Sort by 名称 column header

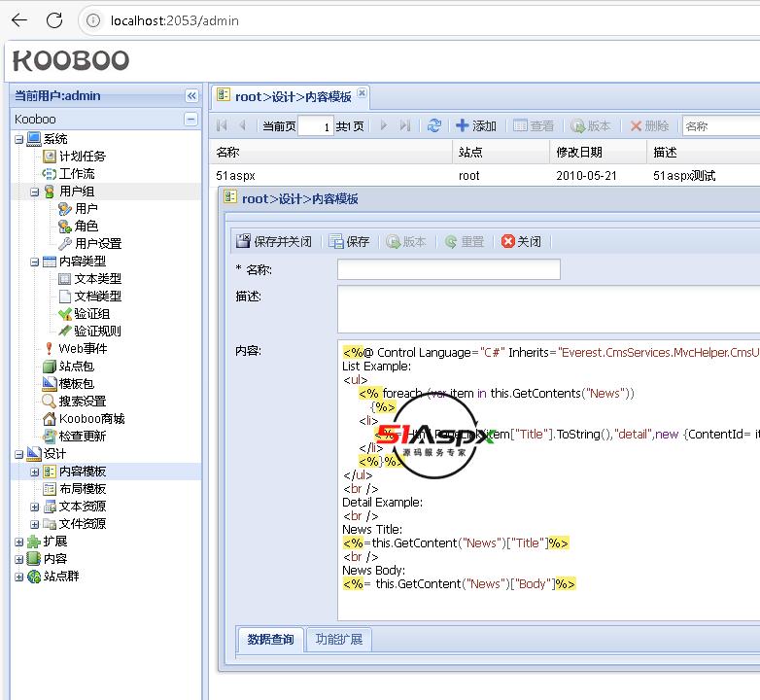click(330, 152)
